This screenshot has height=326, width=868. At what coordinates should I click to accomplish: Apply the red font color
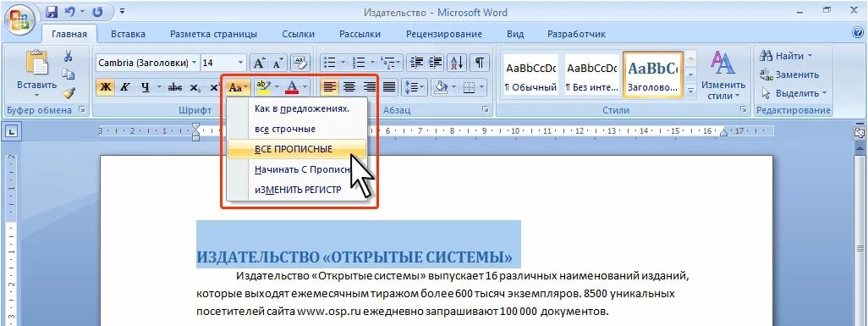(292, 87)
